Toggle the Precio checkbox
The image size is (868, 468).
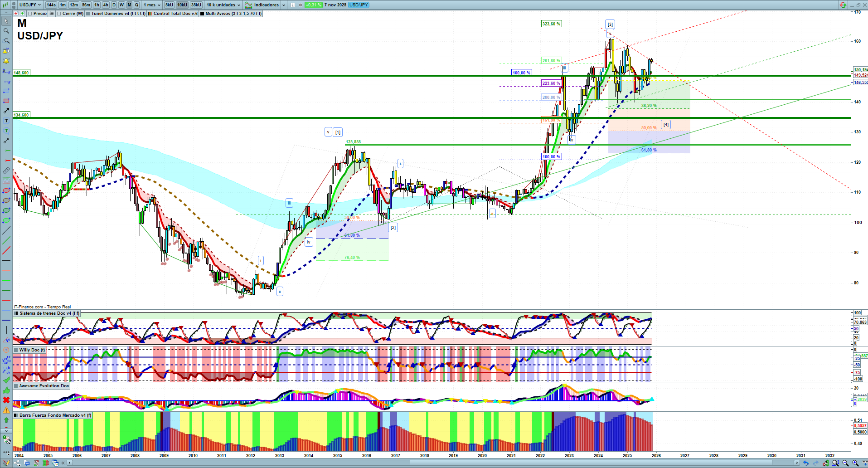coord(30,14)
